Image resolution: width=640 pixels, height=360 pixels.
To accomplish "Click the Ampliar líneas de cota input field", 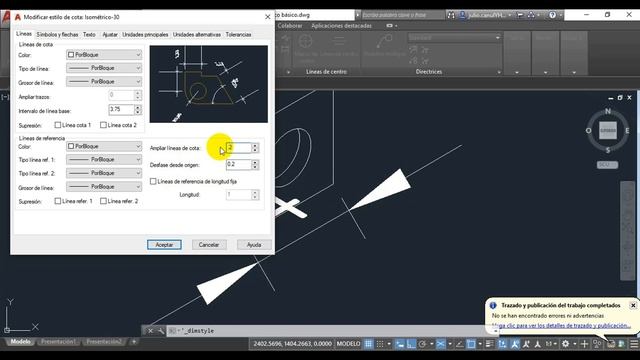I will coord(239,148).
